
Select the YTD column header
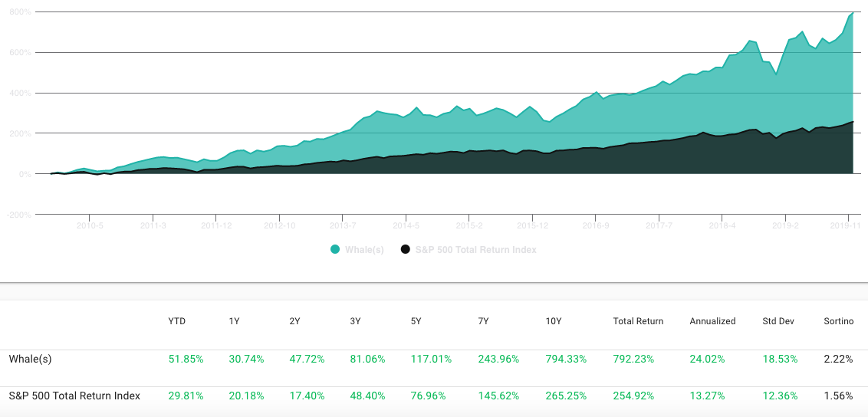coord(176,321)
